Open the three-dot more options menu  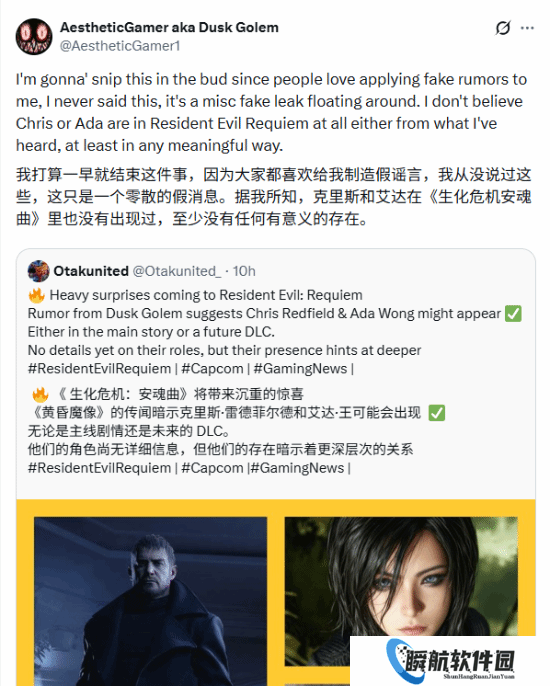527,28
